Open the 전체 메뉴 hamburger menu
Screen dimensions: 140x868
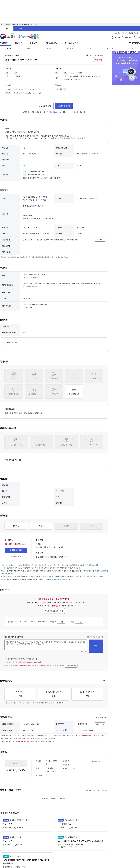[x=134, y=43]
